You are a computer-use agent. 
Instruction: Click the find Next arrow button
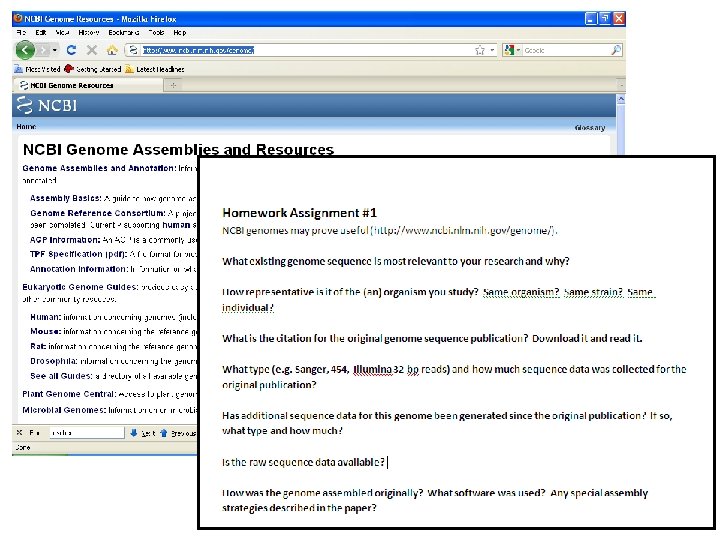pos(143,433)
